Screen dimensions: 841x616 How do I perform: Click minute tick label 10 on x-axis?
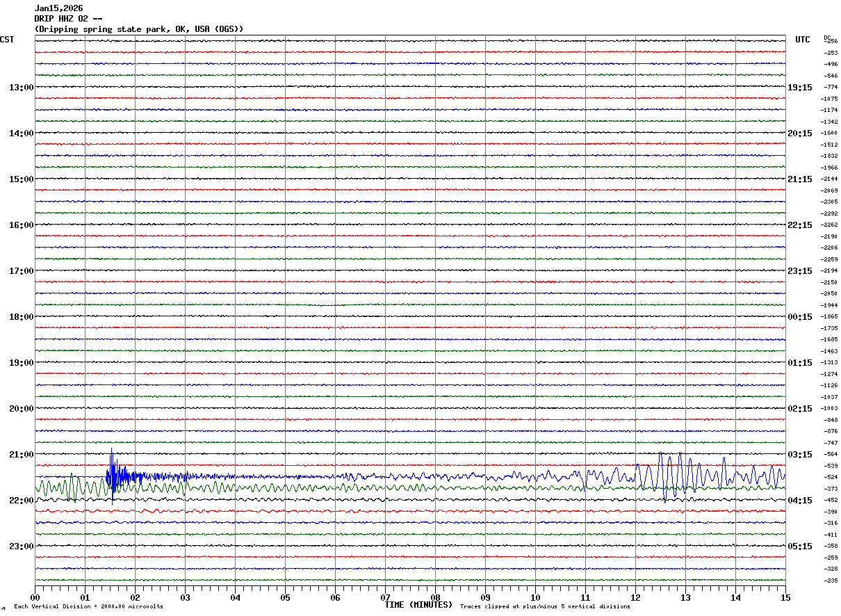(535, 597)
